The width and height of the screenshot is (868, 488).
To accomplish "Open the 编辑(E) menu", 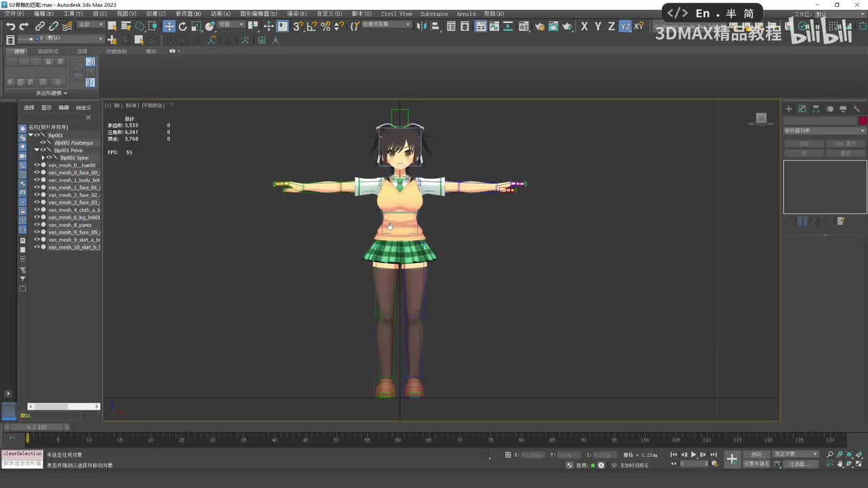I will point(43,14).
